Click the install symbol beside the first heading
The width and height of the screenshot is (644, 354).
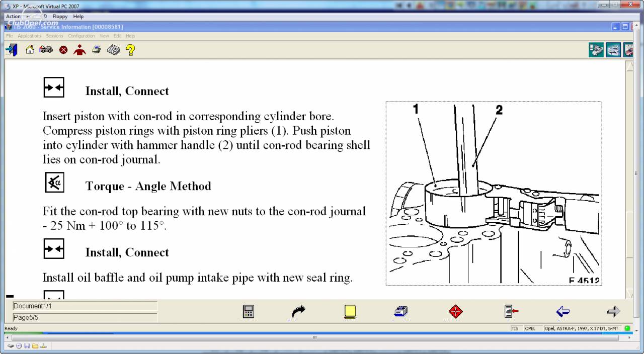point(54,87)
